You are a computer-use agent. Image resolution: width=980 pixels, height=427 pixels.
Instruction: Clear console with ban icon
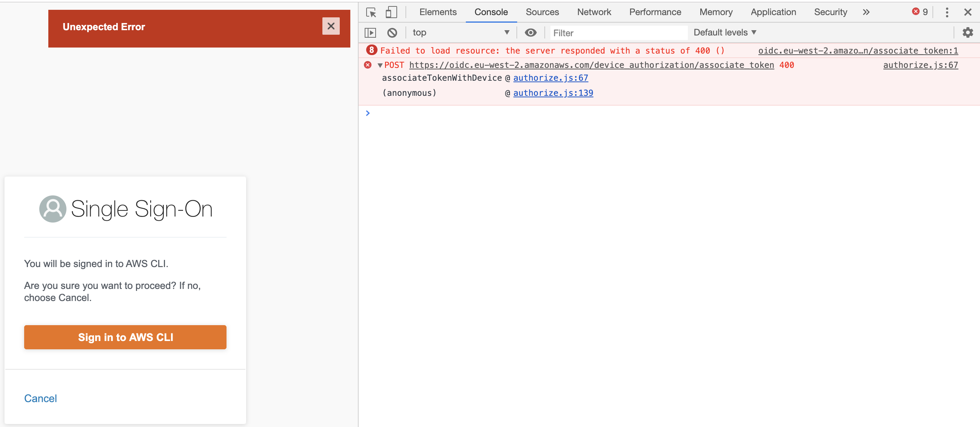(392, 33)
